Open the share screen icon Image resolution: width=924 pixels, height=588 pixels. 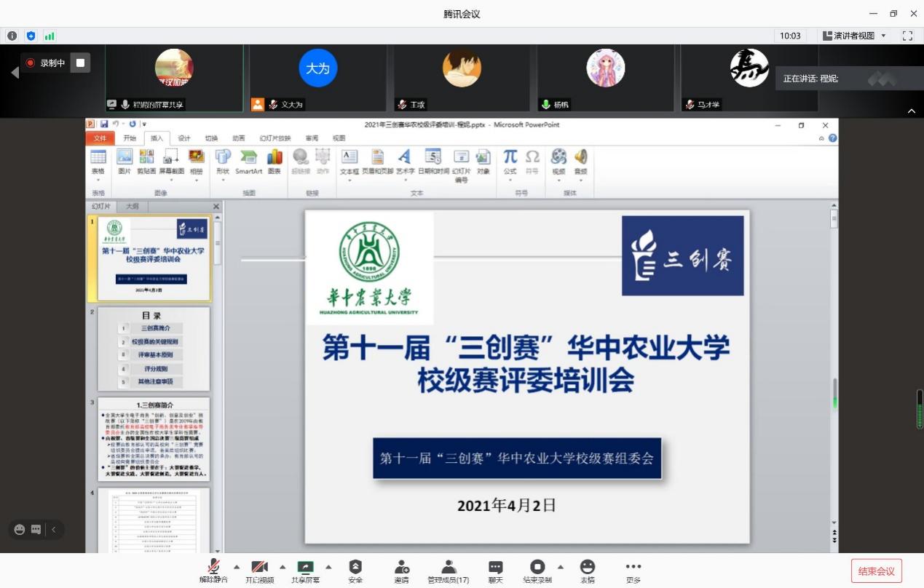[x=305, y=568]
